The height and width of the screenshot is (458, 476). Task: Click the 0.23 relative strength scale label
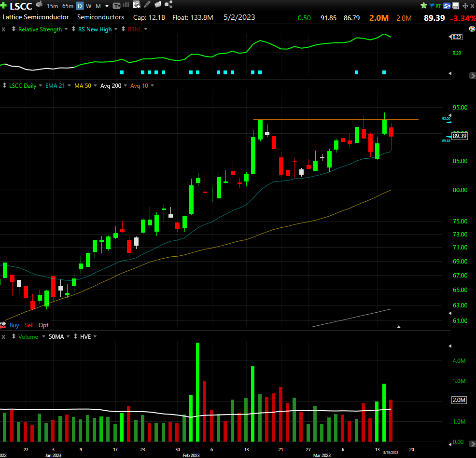point(457,37)
